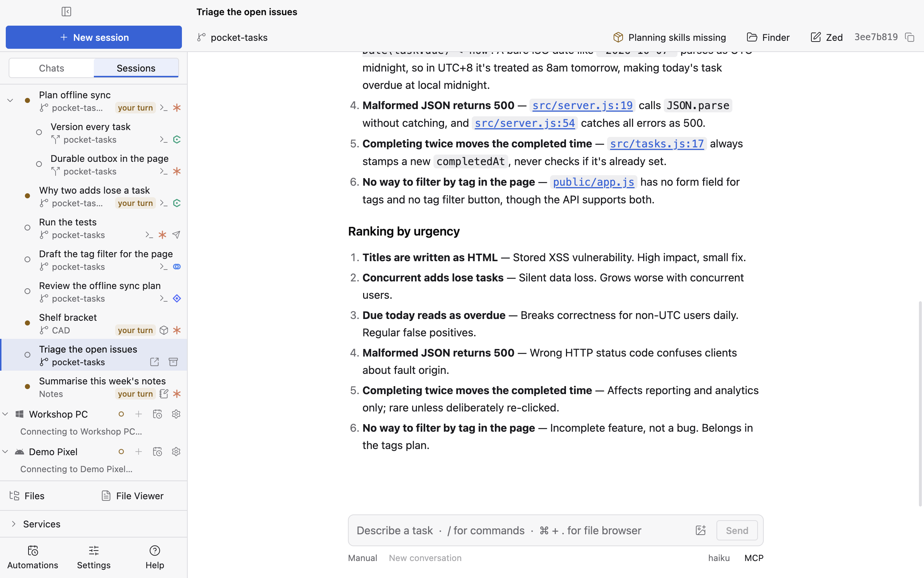Switch to the Chats tab

pyautogui.click(x=52, y=68)
